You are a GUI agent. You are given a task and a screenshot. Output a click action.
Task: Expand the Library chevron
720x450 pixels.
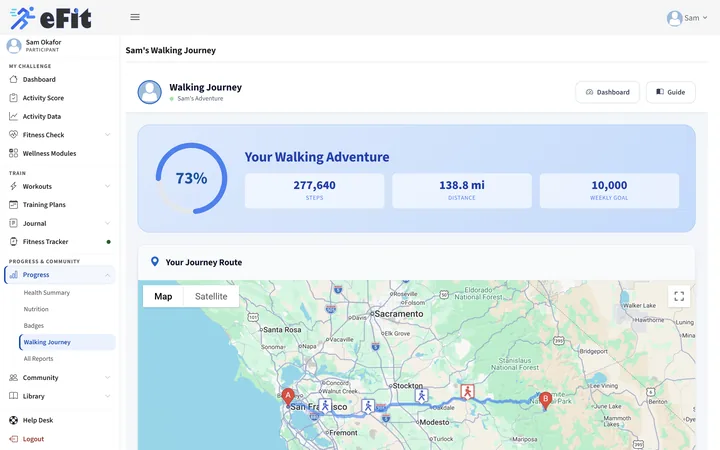click(x=107, y=396)
